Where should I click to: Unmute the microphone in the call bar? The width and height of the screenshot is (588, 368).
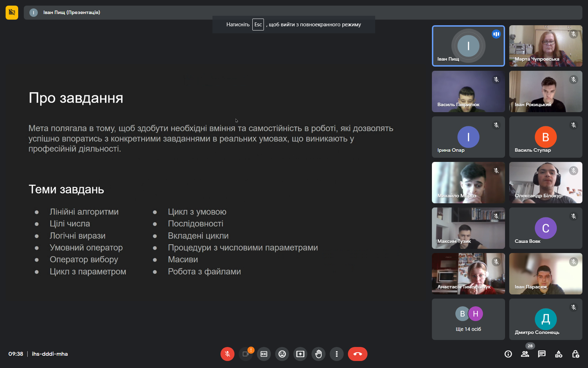tap(227, 354)
